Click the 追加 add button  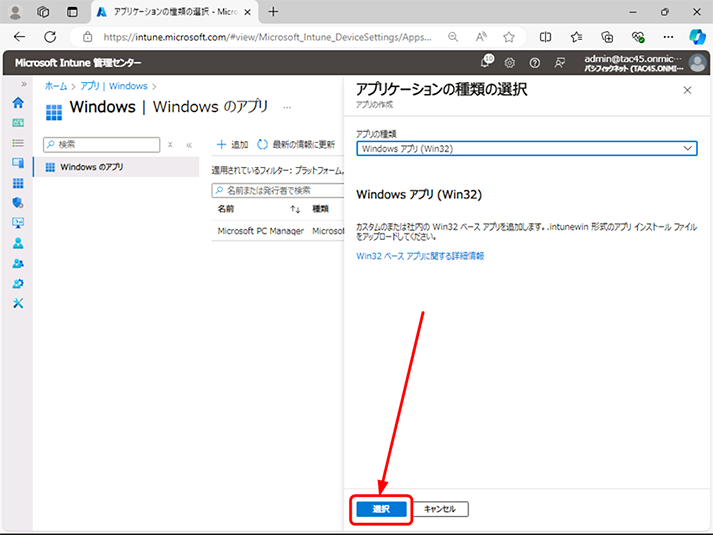232,145
